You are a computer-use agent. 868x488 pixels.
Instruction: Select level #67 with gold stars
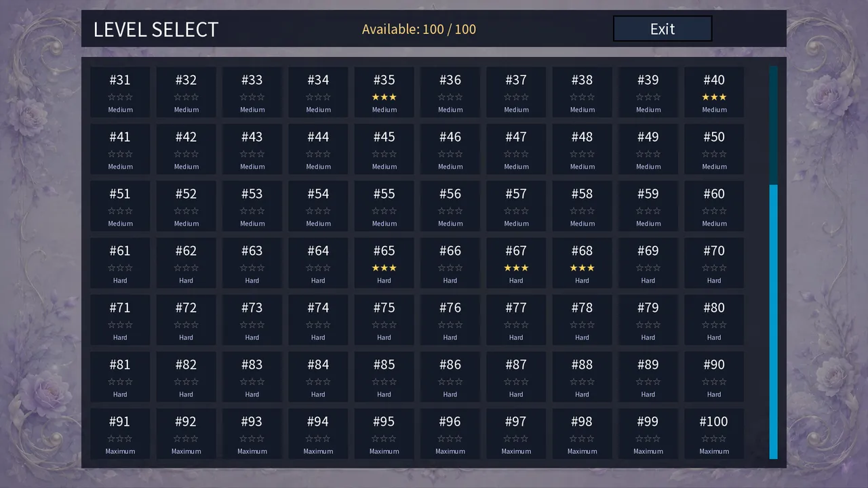point(516,263)
